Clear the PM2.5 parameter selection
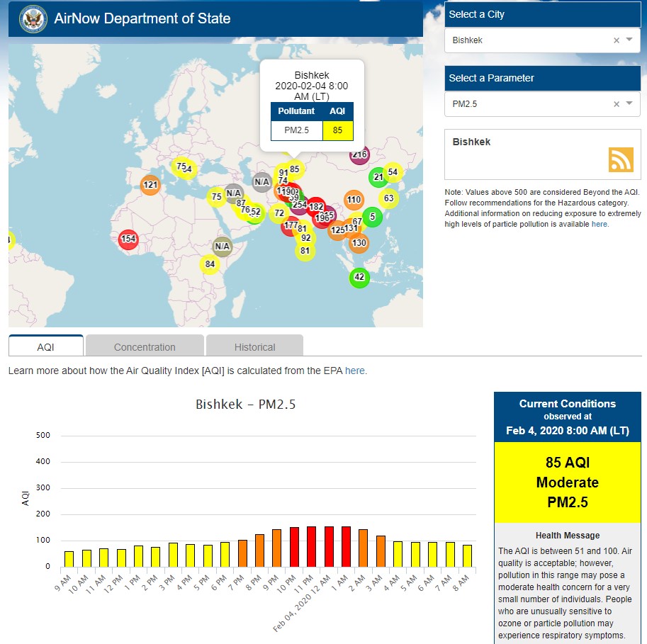The width and height of the screenshot is (647, 644). 616,104
